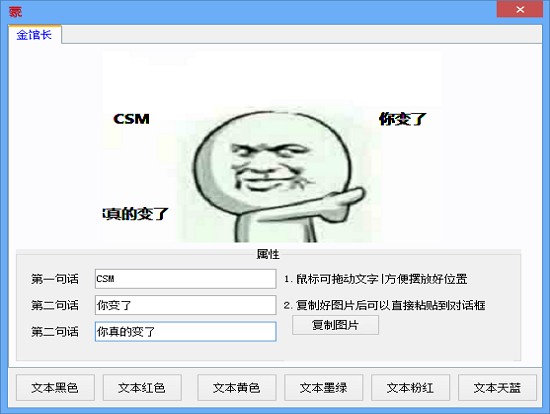
Task: Select the CSM text on the image
Action: coord(131,119)
